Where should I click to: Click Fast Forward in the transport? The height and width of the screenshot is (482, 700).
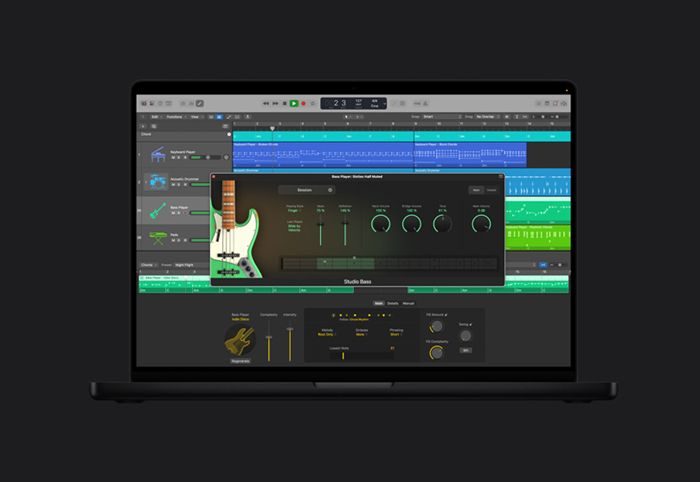[275, 104]
